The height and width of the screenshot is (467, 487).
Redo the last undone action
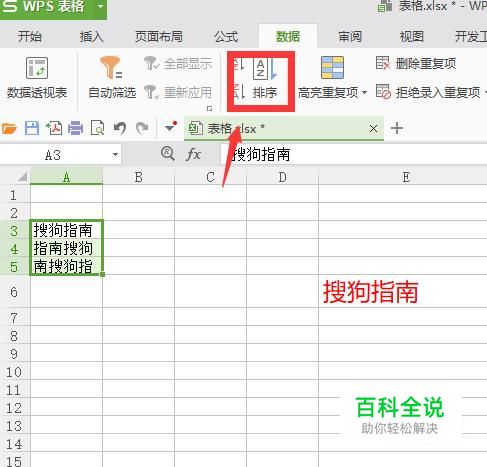coord(142,128)
